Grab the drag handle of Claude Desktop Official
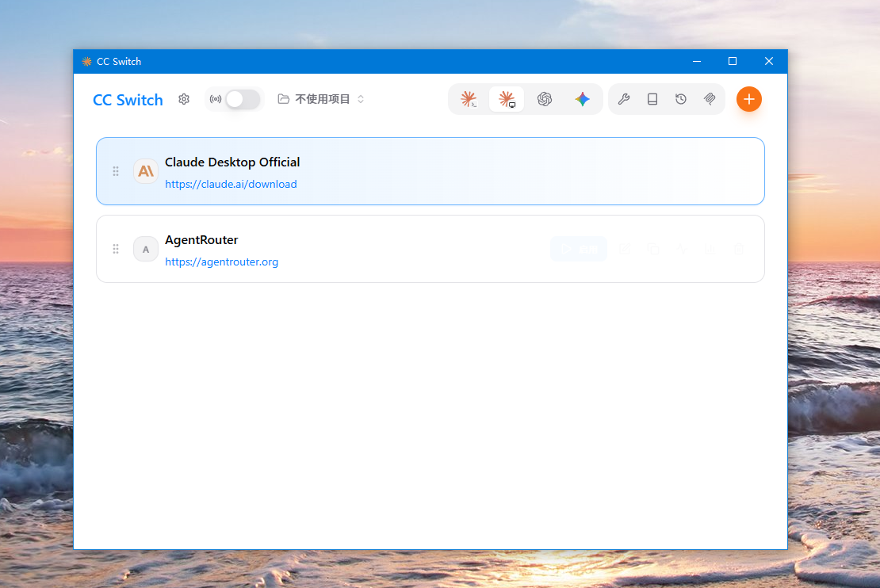Screen dimensions: 880x588 (116, 171)
